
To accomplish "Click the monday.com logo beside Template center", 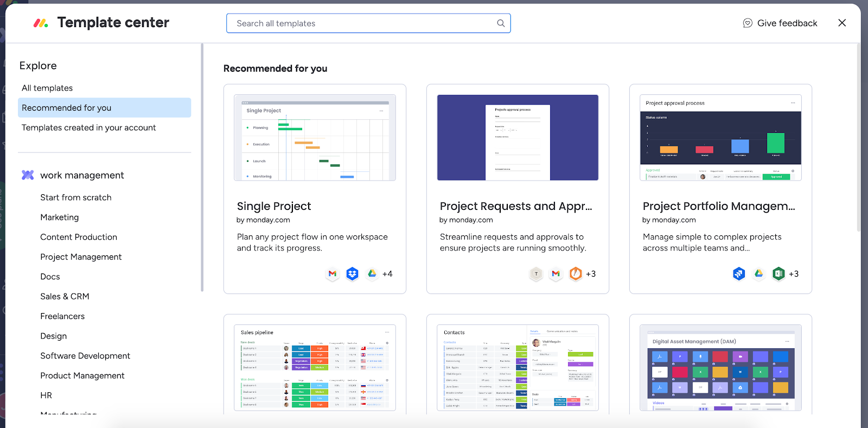I will click(x=41, y=23).
